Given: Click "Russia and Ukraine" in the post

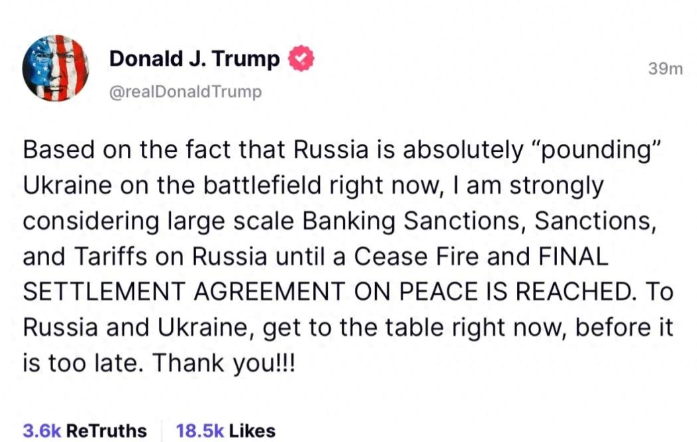Looking at the screenshot, I should point(139,328).
